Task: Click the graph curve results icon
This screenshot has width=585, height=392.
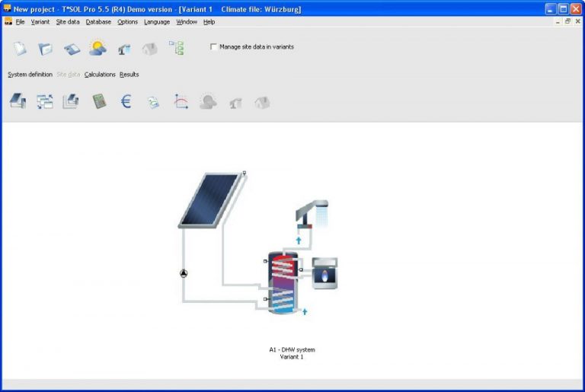Action: point(181,101)
